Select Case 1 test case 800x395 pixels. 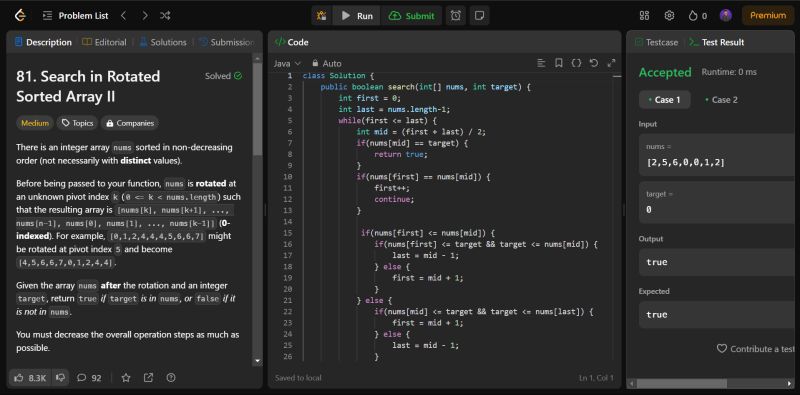664,100
